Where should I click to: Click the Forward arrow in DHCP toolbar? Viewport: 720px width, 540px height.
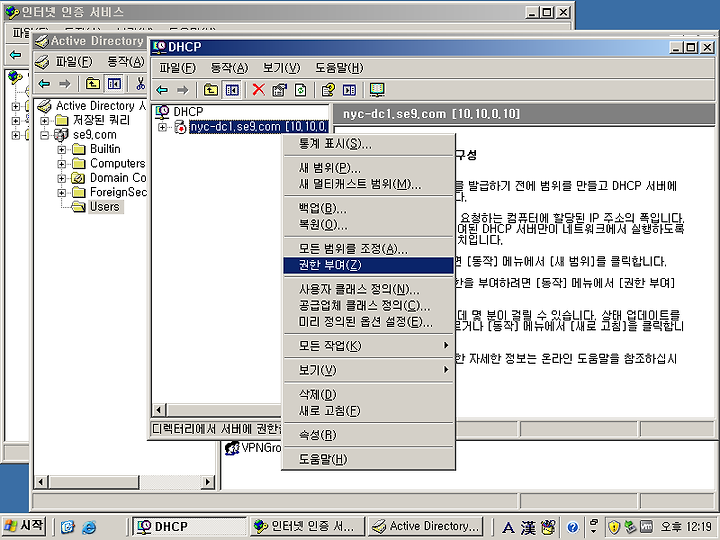(x=183, y=90)
